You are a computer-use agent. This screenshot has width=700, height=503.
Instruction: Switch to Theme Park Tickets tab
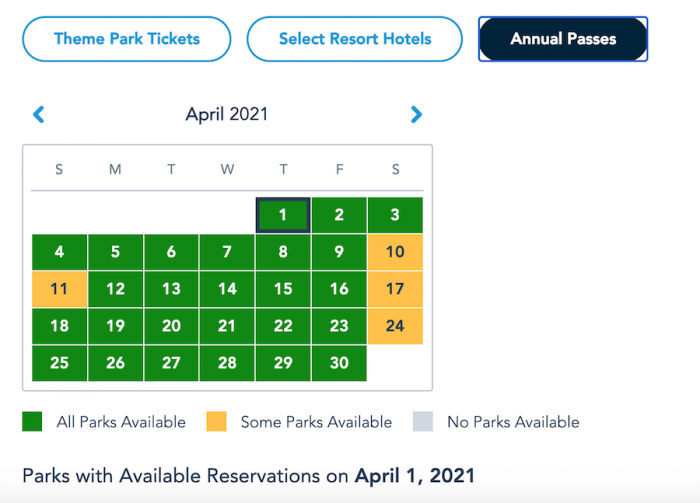click(127, 40)
